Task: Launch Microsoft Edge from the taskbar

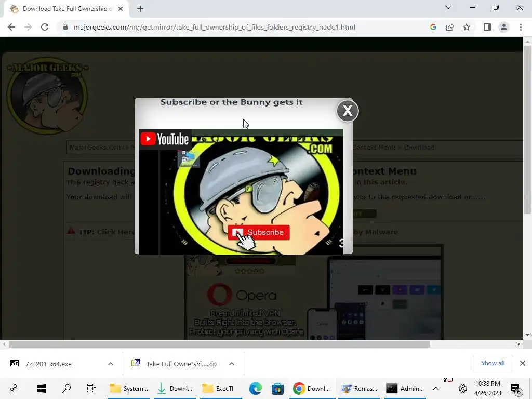Action: click(255, 389)
